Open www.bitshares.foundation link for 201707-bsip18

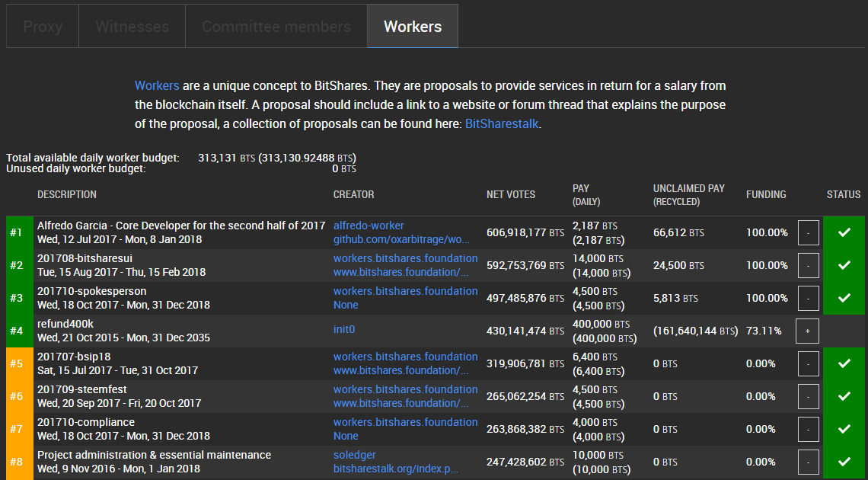(x=401, y=370)
